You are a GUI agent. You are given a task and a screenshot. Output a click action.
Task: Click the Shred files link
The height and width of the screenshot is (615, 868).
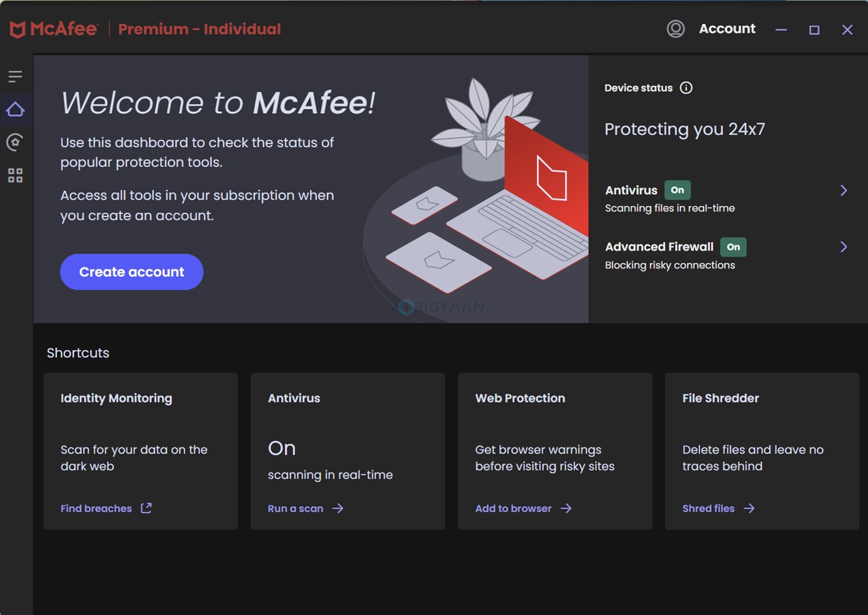pos(709,509)
